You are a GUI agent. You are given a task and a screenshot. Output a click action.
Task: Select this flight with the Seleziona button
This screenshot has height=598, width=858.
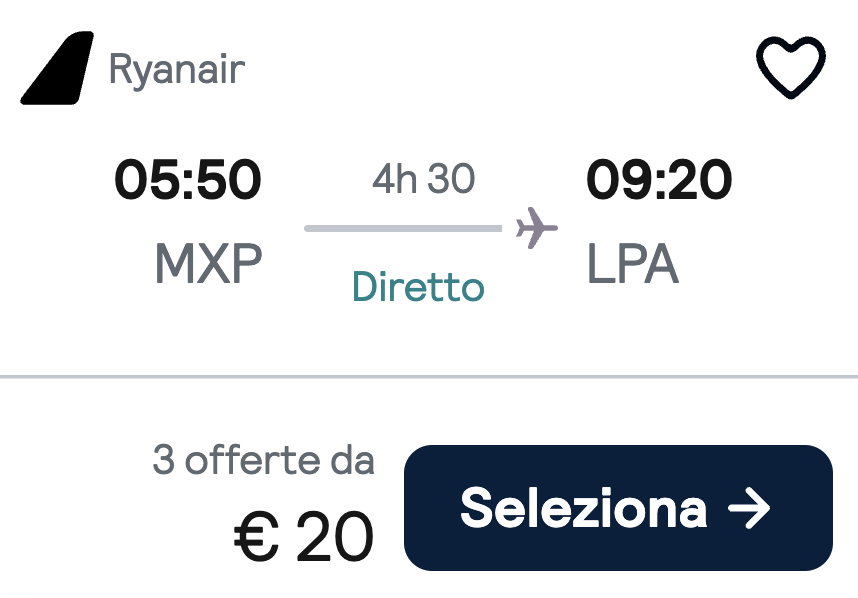(618, 508)
